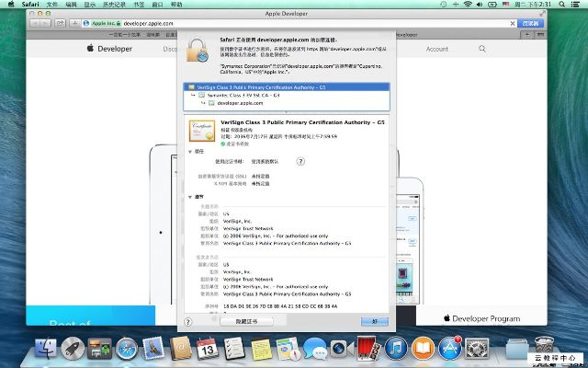Open Photo Booth from the Dock

point(369,348)
